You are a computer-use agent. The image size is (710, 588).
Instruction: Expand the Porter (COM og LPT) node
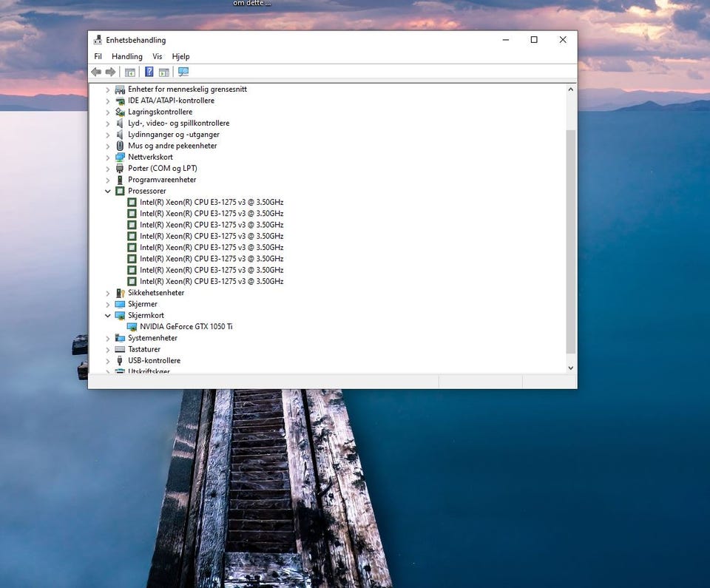108,169
